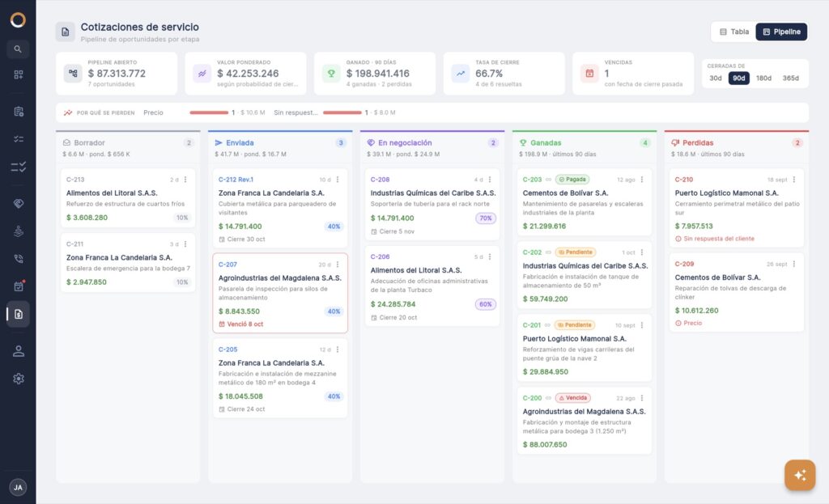Click the amount $ 24.285.784
829x504 pixels.
tap(393, 304)
